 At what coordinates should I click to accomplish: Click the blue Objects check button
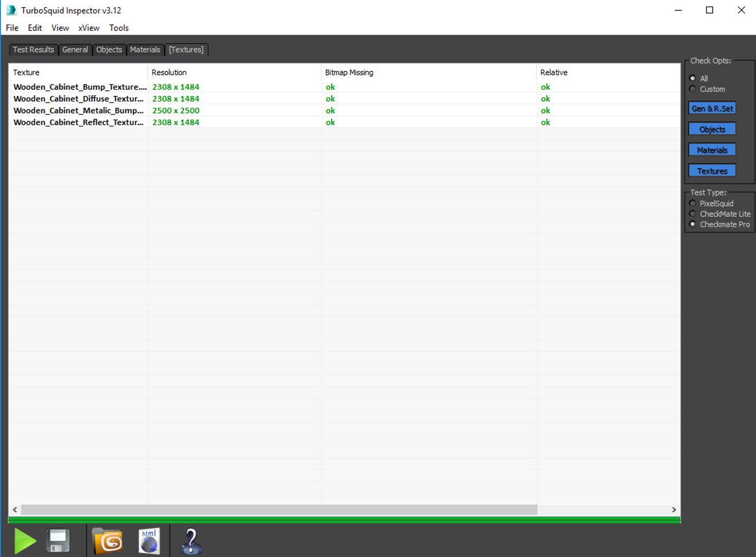tap(712, 129)
